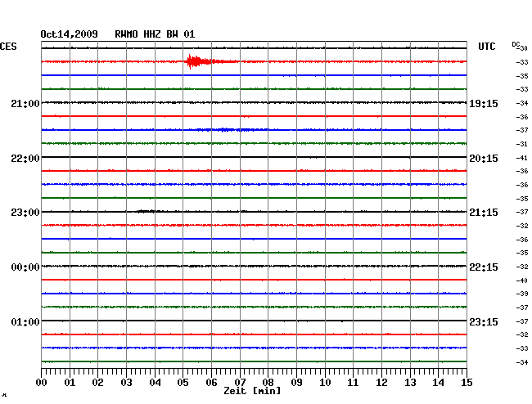
Task: Click minute tick label 05 on axis
Action: click(183, 383)
